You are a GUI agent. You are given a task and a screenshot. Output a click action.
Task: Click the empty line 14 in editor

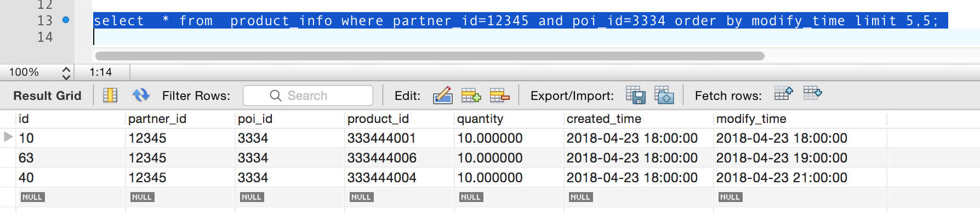536,37
